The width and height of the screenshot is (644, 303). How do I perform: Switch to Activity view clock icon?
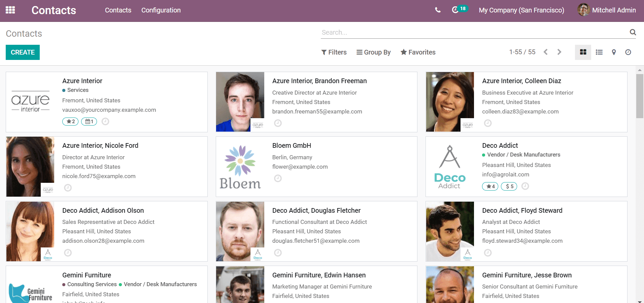coord(628,52)
